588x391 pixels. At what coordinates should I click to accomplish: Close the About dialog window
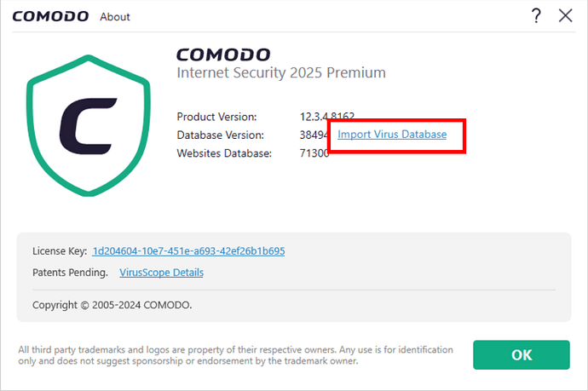tap(564, 15)
